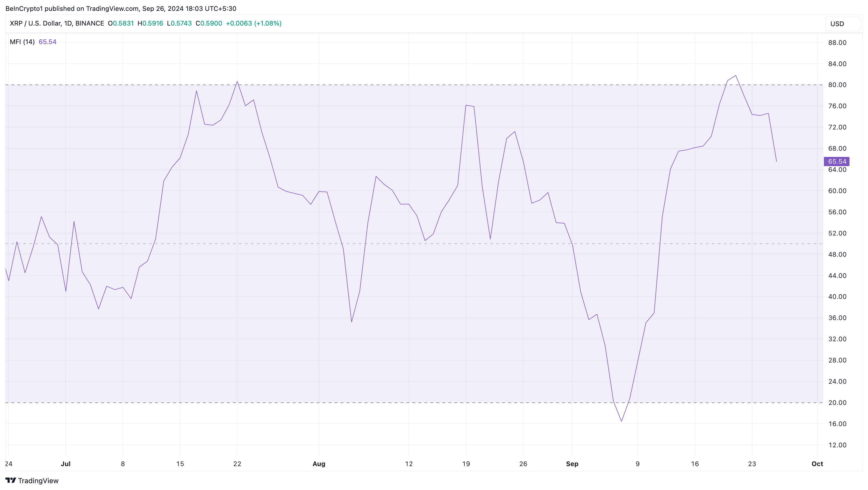Click the Aug label on time axis
The width and height of the screenshot is (868, 490).
tap(319, 464)
